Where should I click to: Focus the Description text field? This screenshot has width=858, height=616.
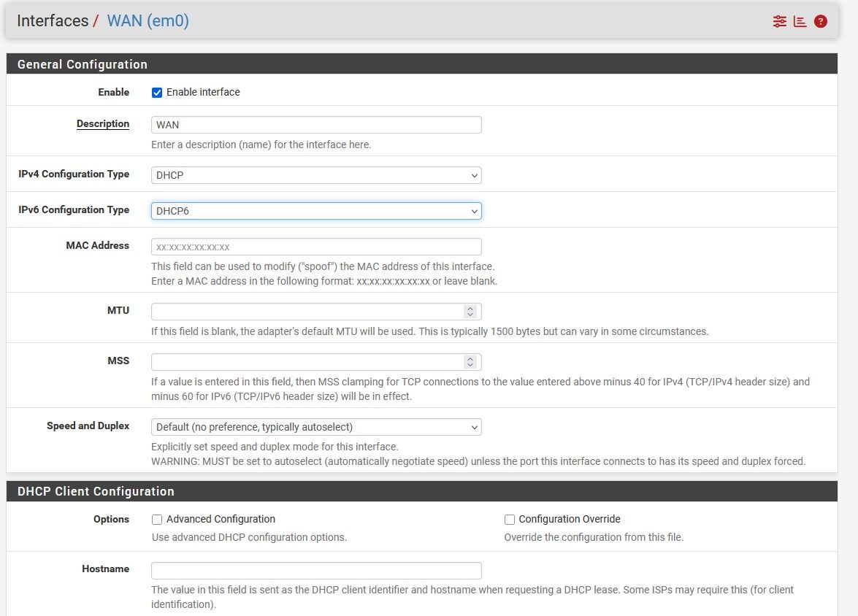click(x=316, y=125)
